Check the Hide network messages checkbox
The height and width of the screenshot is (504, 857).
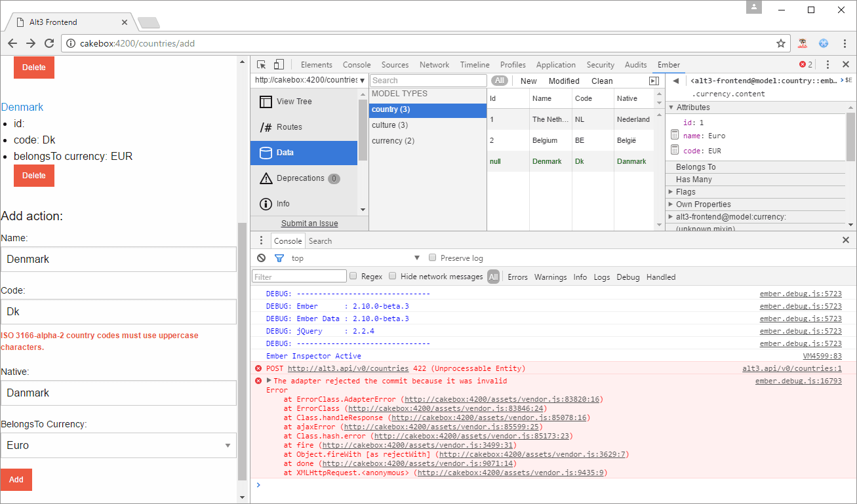click(392, 276)
